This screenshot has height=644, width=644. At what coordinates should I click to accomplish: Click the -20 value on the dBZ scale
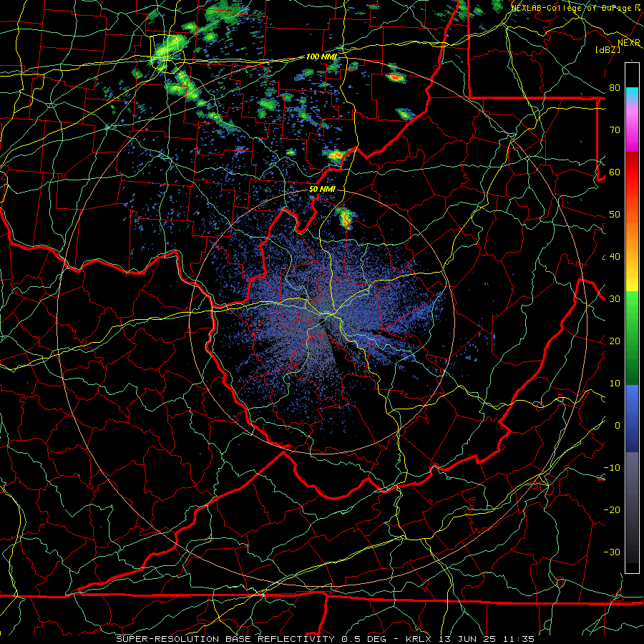[x=612, y=510]
